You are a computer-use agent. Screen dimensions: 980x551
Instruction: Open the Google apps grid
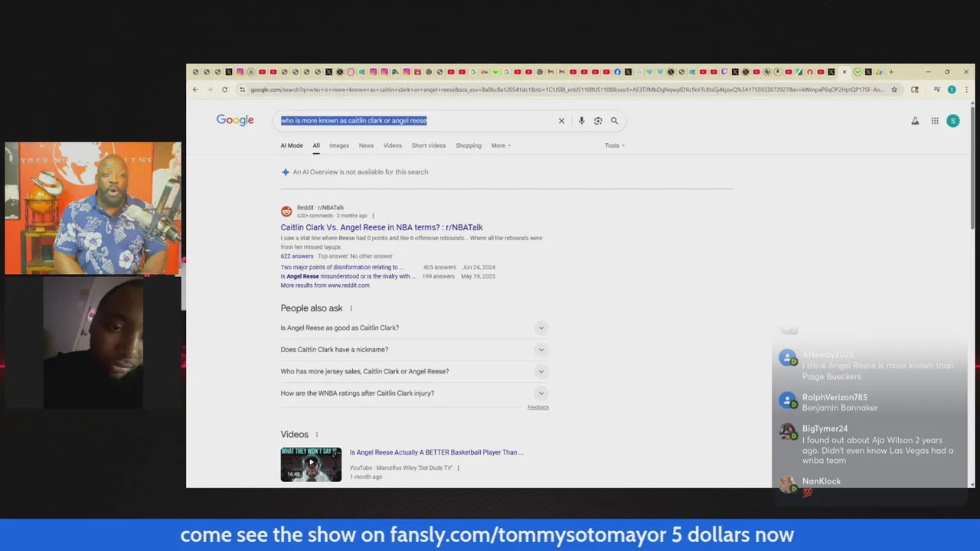click(935, 121)
